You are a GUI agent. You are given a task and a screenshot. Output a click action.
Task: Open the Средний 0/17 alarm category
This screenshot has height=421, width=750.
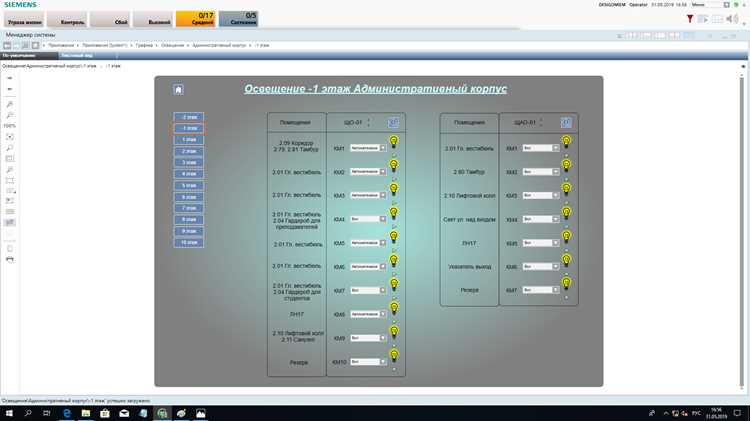(x=196, y=19)
